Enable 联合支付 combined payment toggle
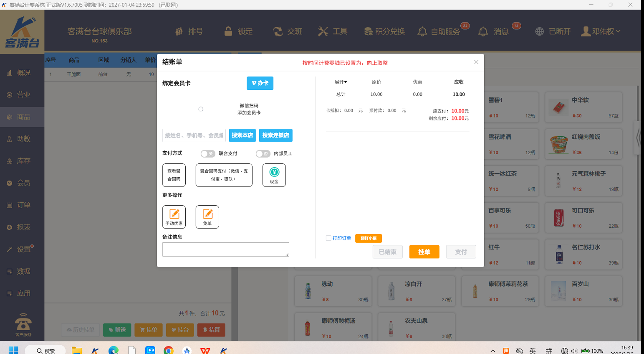The width and height of the screenshot is (644, 354). pyautogui.click(x=208, y=153)
